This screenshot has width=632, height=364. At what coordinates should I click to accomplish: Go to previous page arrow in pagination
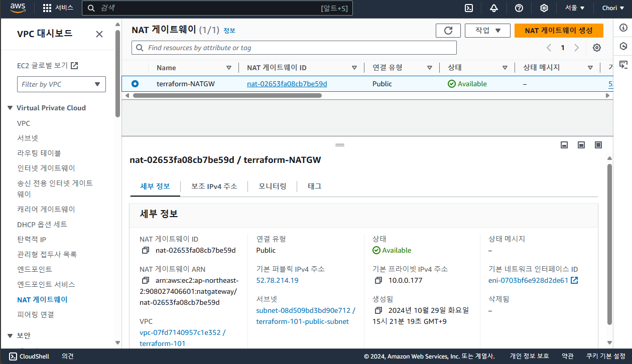(x=549, y=48)
